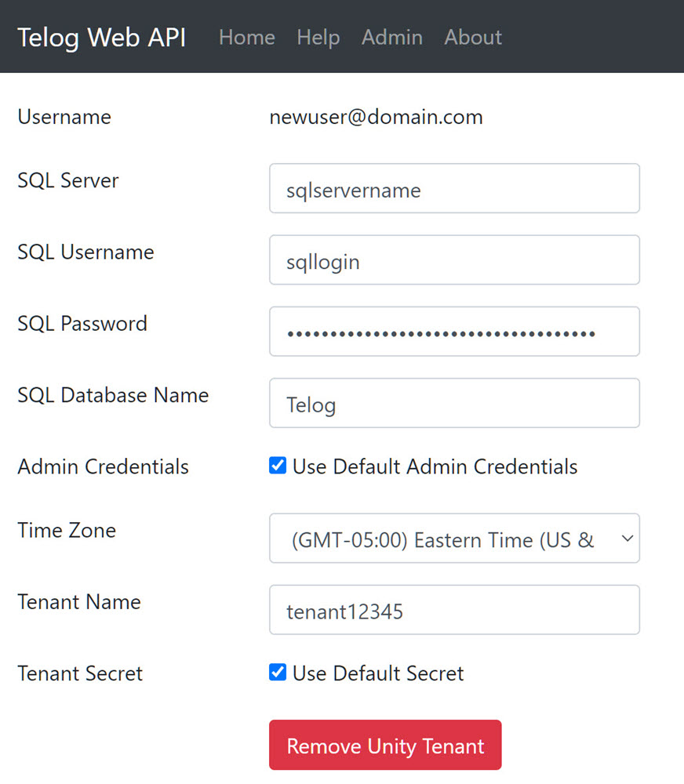684x784 pixels.
Task: Click the SQL Server field label
Action: 68,180
